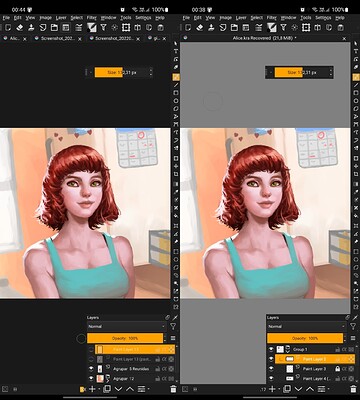Select the Text tool in left toolbox
This screenshot has width=360, height=400.
176,51
